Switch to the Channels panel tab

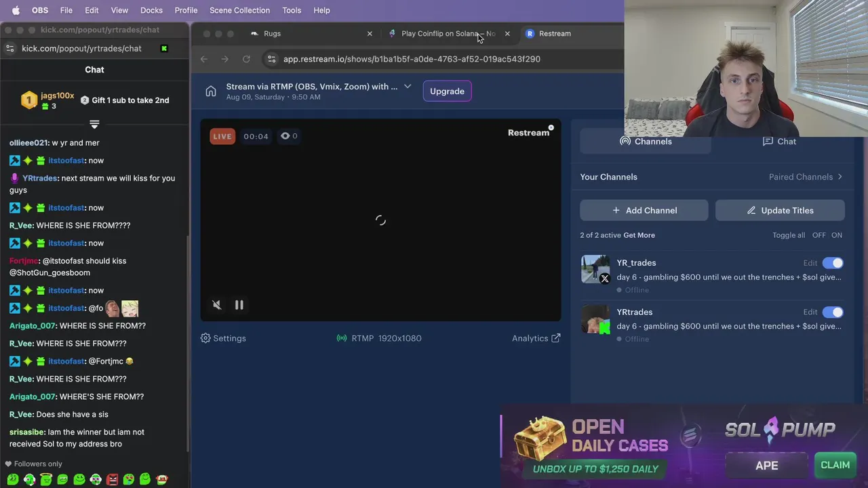646,141
